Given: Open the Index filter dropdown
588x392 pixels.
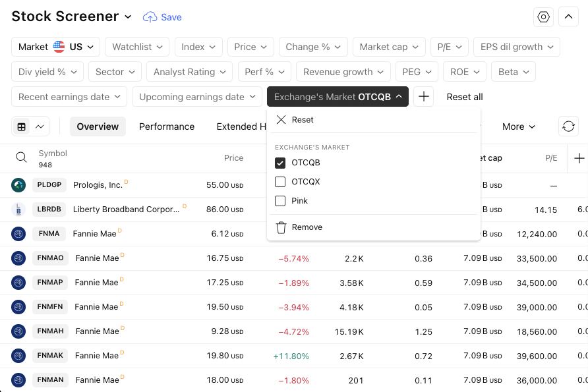Looking at the screenshot, I should pos(198,47).
